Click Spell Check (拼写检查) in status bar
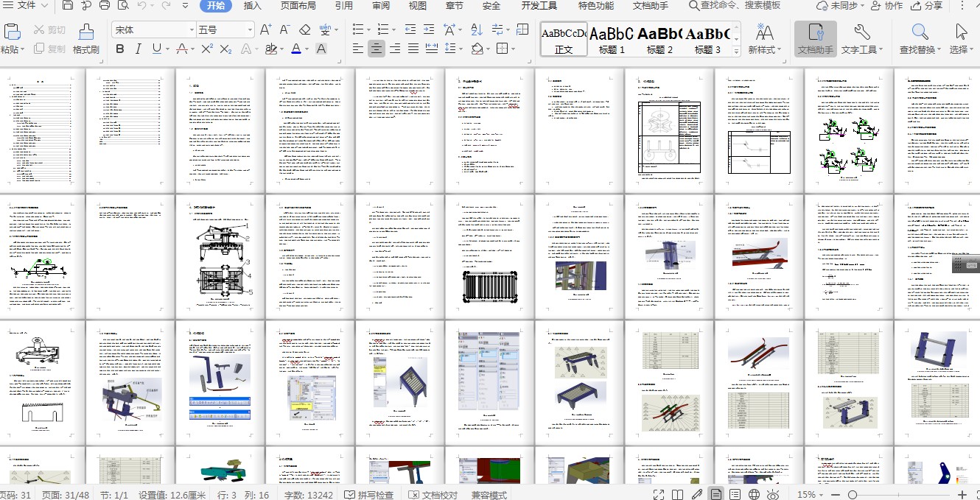Image resolution: width=980 pixels, height=500 pixels. coord(369,494)
